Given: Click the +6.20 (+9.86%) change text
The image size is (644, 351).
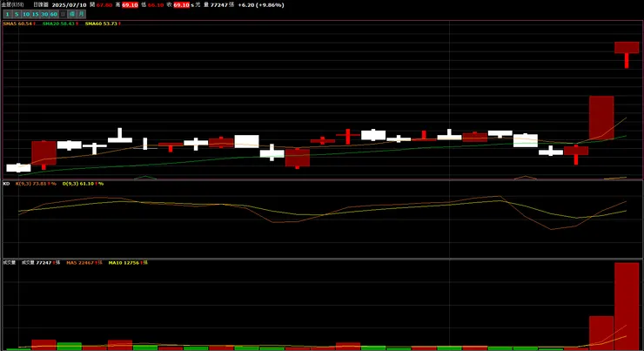Looking at the screenshot, I should (261, 5).
